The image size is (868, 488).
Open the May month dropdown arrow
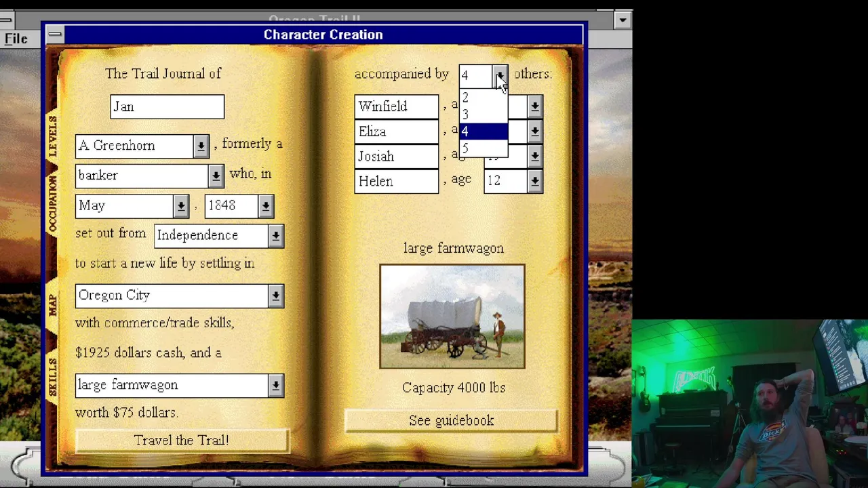[x=181, y=206]
